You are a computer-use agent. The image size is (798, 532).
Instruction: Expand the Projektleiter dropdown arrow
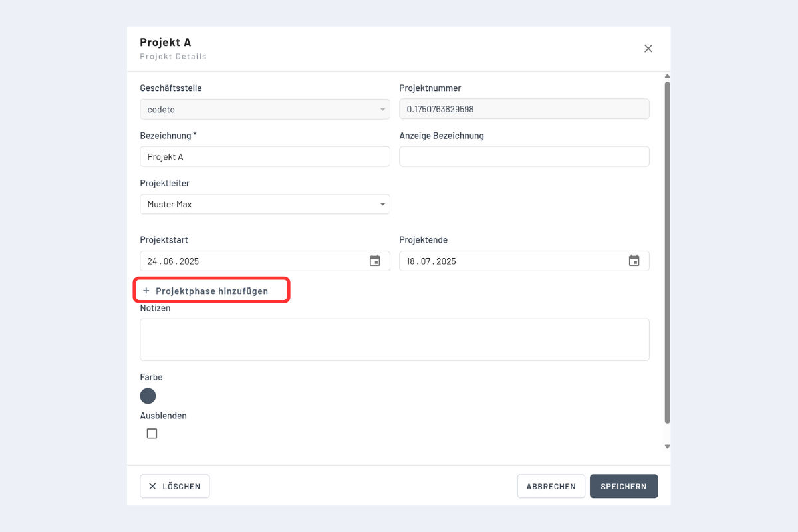pos(382,204)
